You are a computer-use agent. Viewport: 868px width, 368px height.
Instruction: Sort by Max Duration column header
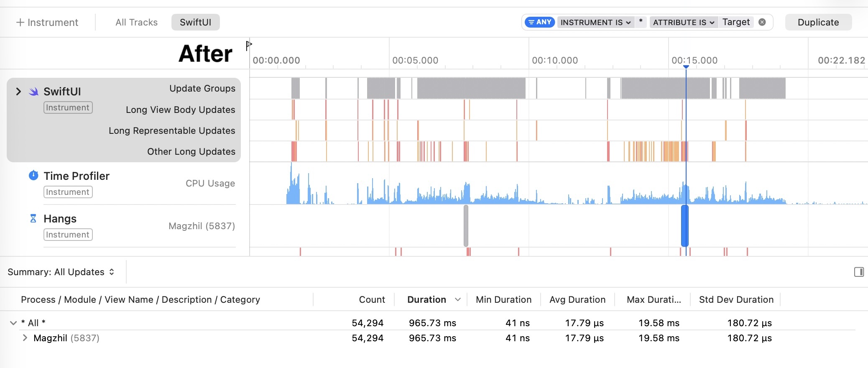coord(654,299)
